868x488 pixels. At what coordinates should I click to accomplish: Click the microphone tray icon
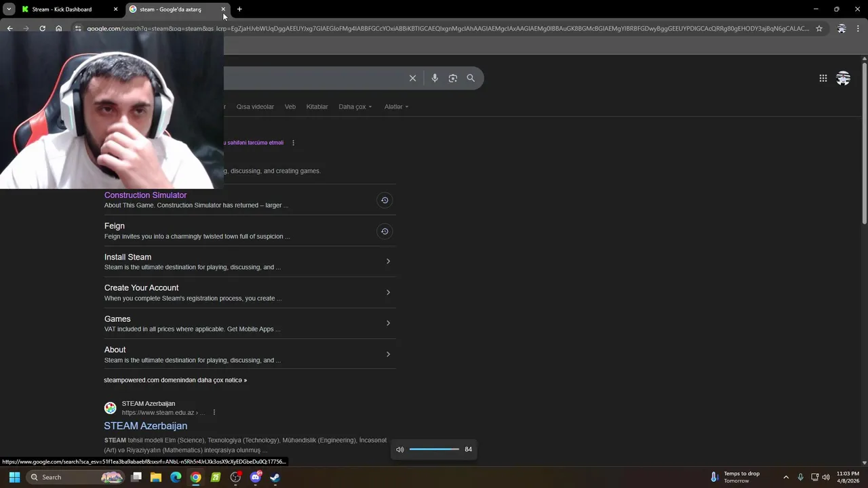[x=800, y=477]
